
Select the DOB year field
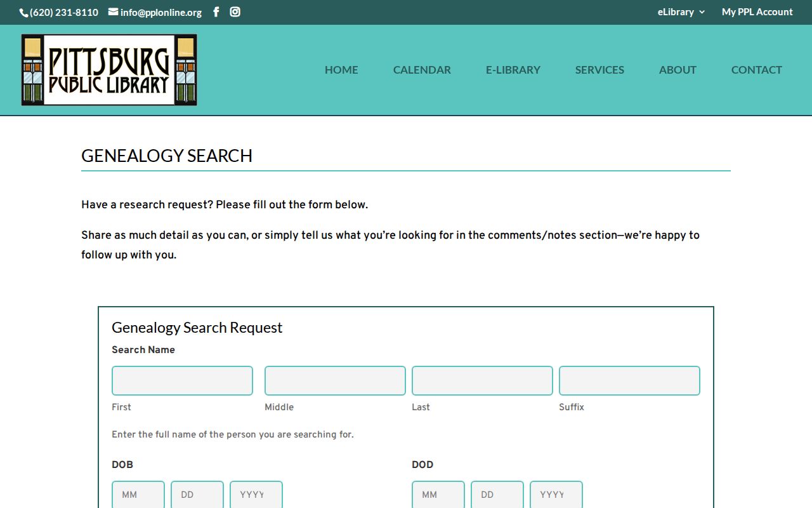pyautogui.click(x=256, y=495)
